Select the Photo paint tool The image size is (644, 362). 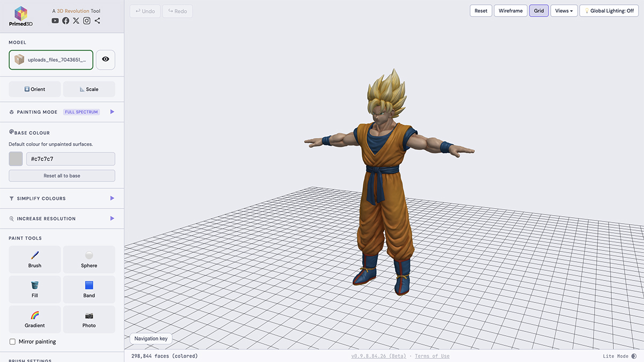click(89, 320)
